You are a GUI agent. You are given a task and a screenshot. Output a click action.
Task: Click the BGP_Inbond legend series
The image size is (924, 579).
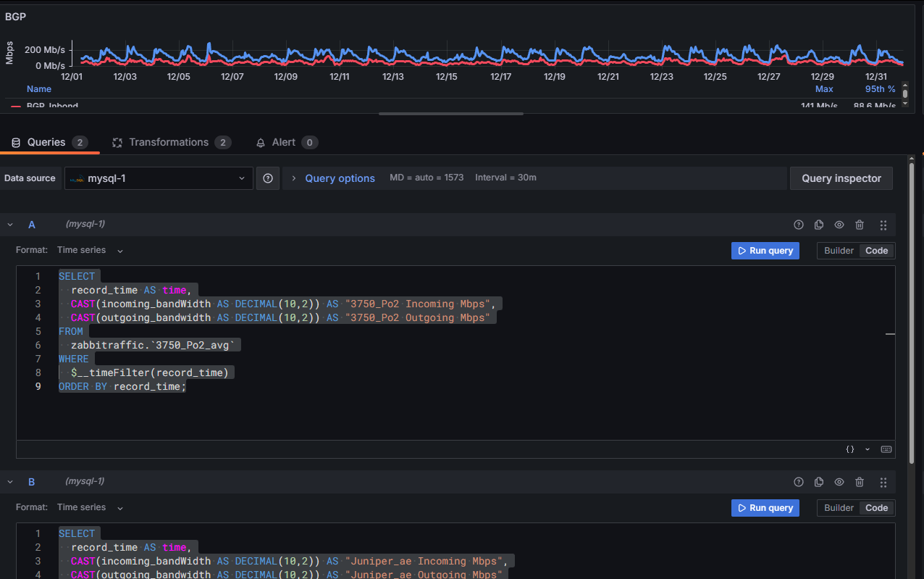(x=52, y=106)
